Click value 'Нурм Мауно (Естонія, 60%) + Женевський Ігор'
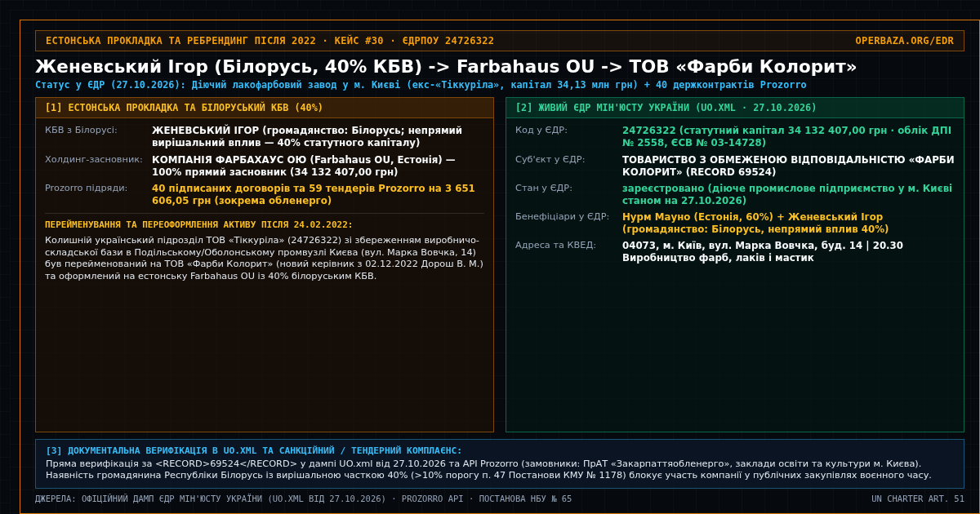The height and width of the screenshot is (514, 980). click(x=755, y=223)
